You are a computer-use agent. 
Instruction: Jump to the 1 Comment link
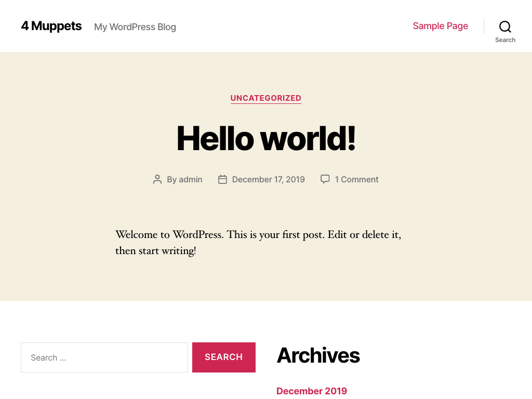pos(356,180)
